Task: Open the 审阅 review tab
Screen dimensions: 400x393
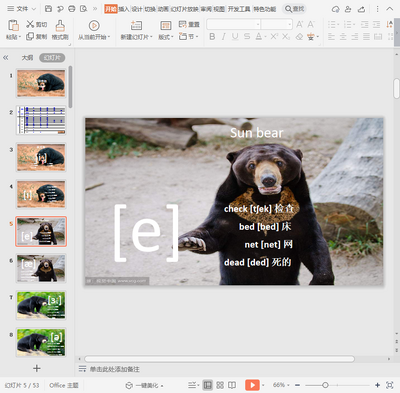Action: pos(206,9)
